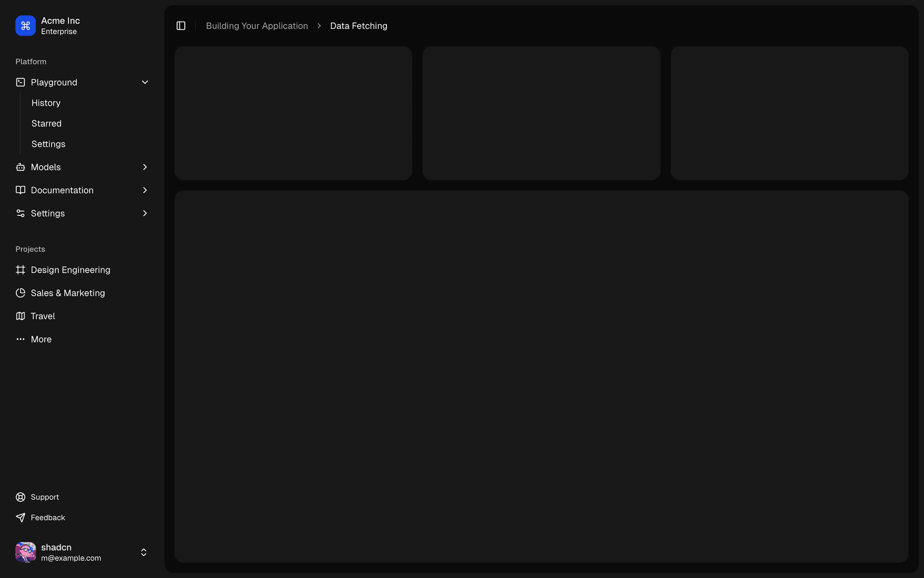Select the Travel map icon
Screen dimensions: 924x578
point(20,315)
